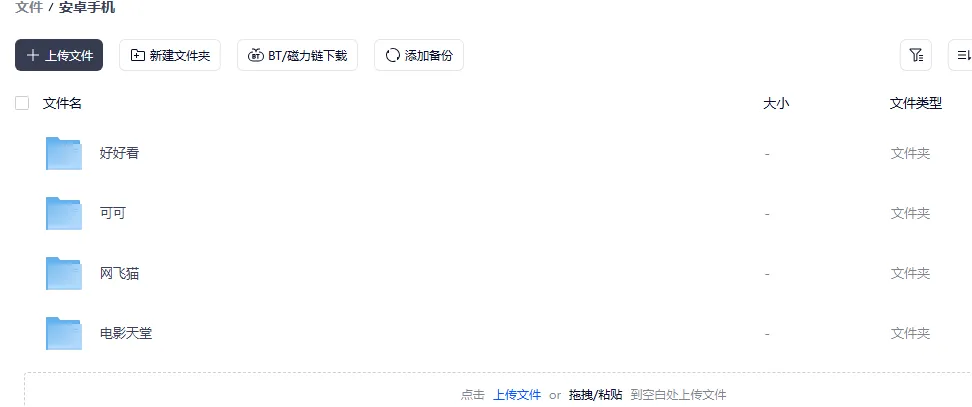Sort by the 大小 column header
Image resolution: width=972 pixels, height=407 pixels.
point(776,103)
